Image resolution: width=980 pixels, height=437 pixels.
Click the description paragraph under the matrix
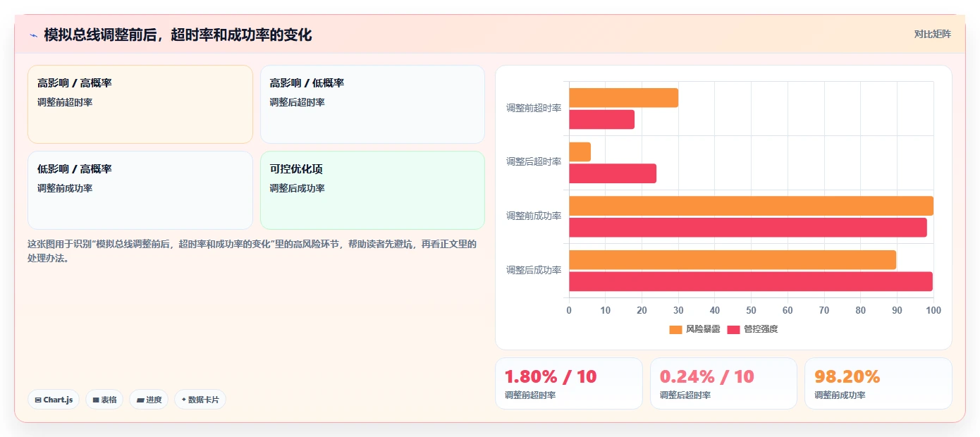(252, 251)
